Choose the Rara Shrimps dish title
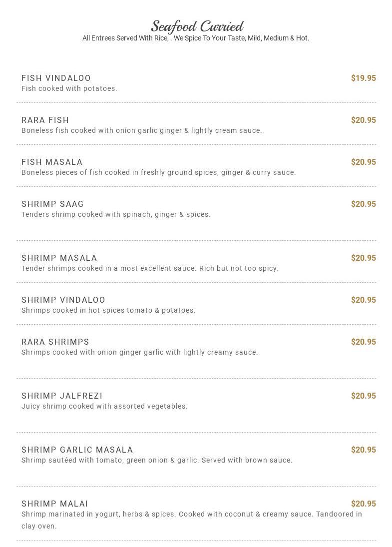Viewport: 392px width, 547px height. point(55,342)
